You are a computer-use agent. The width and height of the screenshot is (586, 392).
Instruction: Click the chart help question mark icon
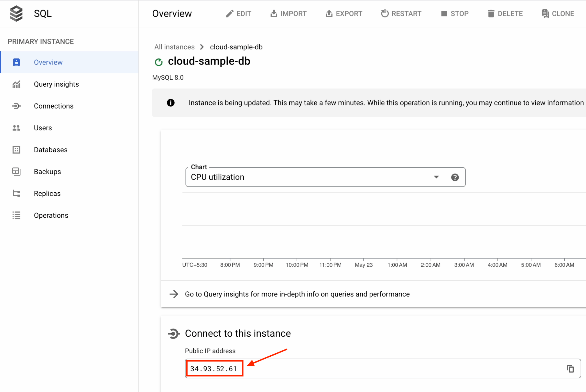pos(455,177)
